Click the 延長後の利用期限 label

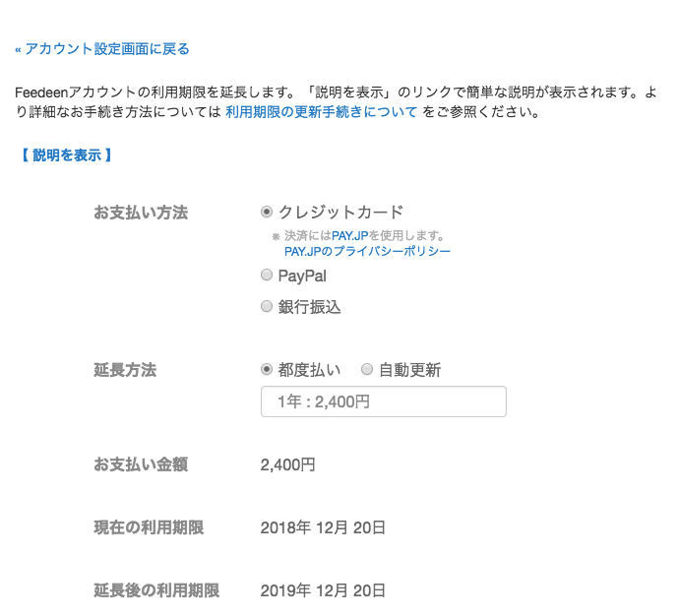coord(156,590)
